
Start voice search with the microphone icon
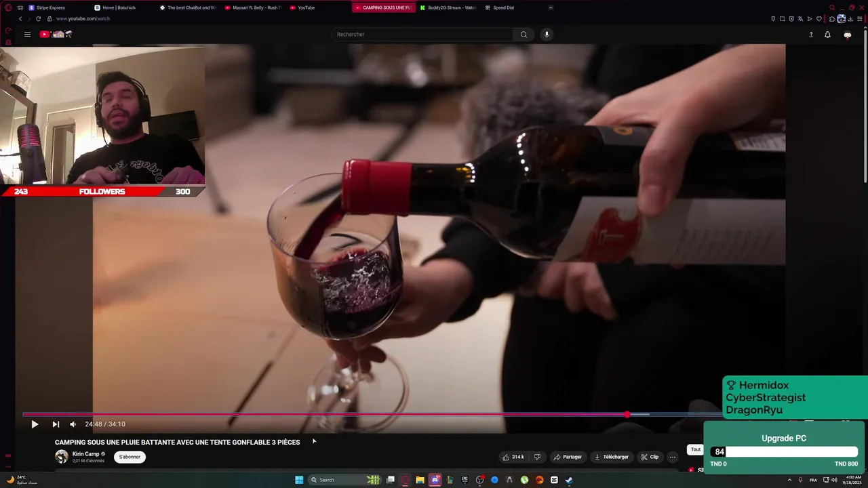[x=547, y=35]
